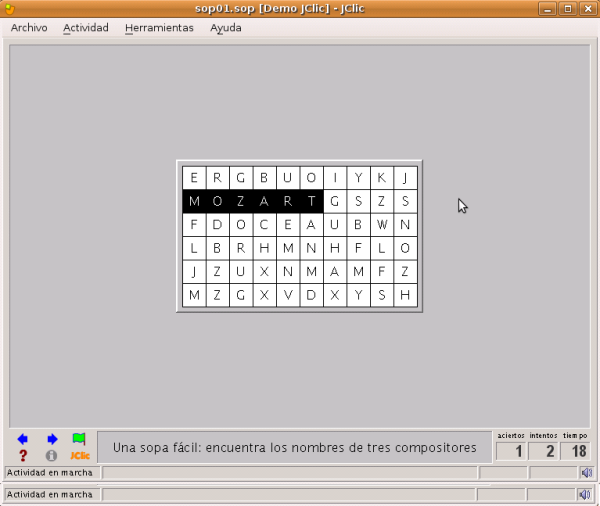Screen dimensions: 600x506
Task: Click the message box about tres compositores
Action: pyautogui.click(x=295, y=447)
